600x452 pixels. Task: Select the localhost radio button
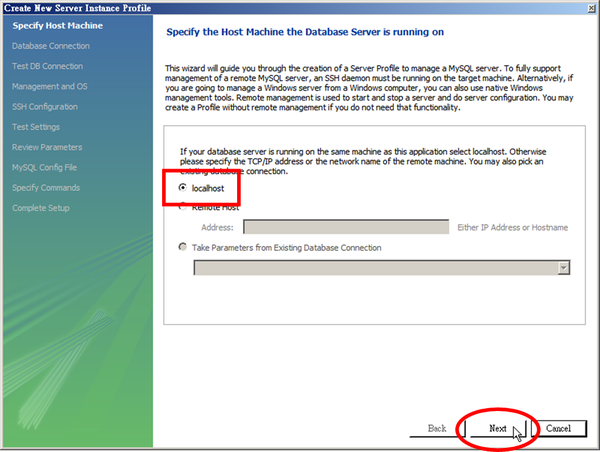[x=183, y=188]
